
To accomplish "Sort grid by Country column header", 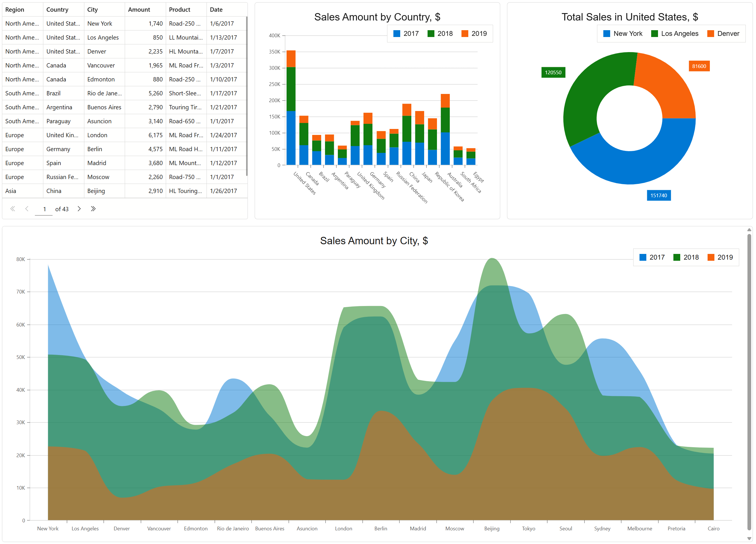I will tap(57, 10).
